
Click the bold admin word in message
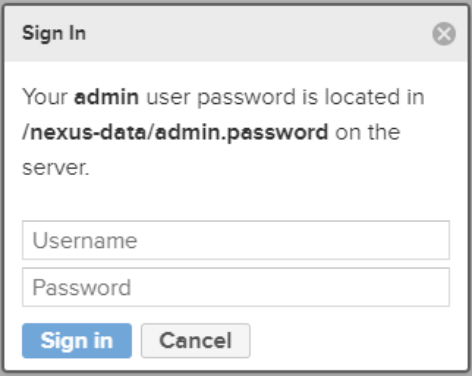point(106,97)
